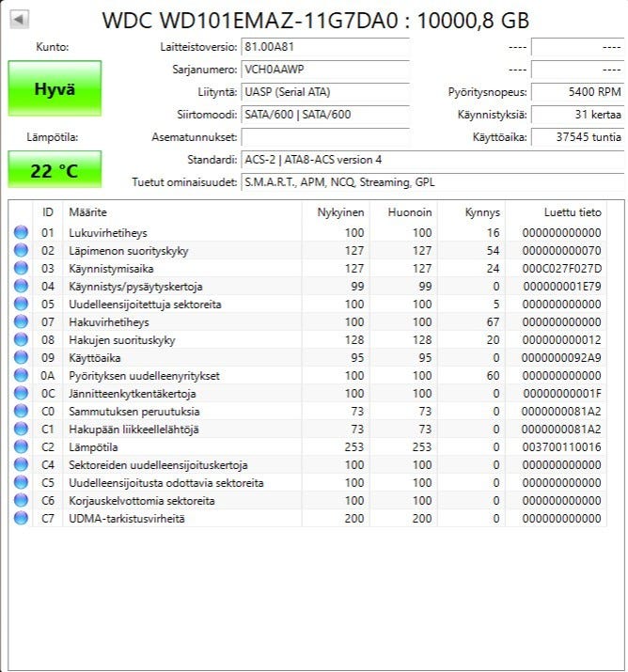Click raw value 0000000092A9
Screen dimensions: 628x672
tap(561, 358)
